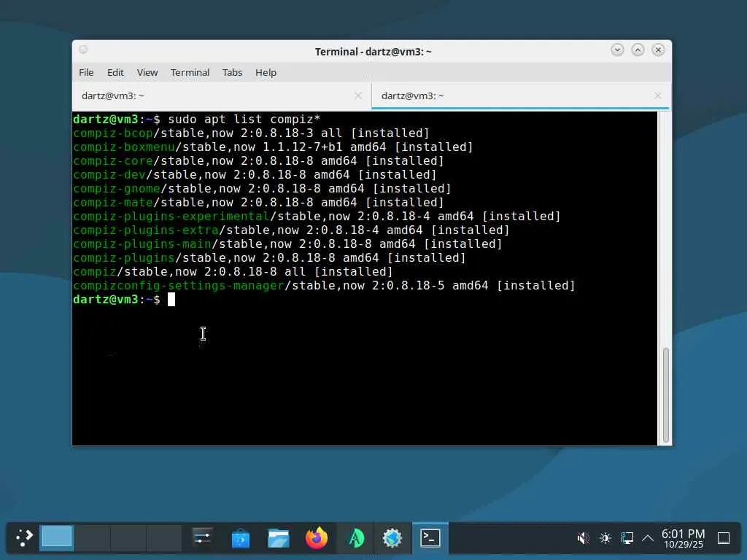The width and height of the screenshot is (747, 560).
Task: Minimize the Terminal window
Action: pos(617,50)
